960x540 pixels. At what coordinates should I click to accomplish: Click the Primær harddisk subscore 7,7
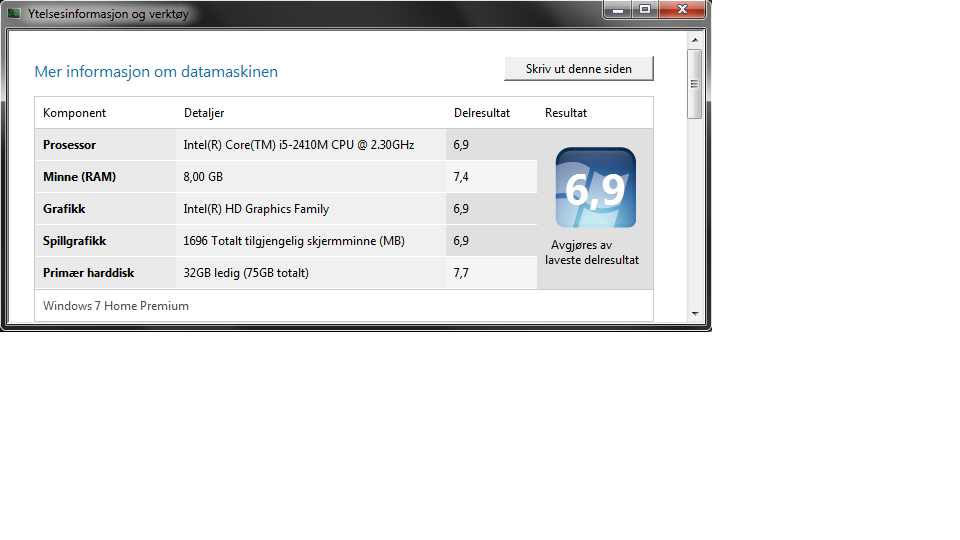[461, 273]
